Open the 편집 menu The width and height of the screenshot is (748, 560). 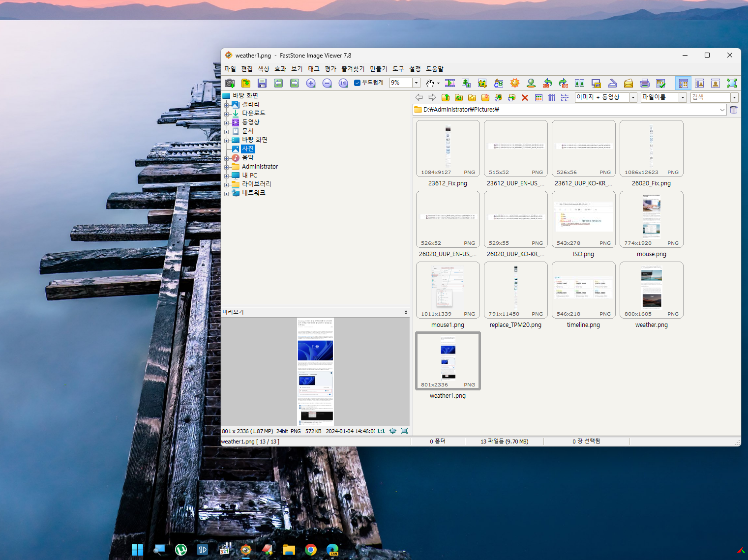pyautogui.click(x=246, y=69)
